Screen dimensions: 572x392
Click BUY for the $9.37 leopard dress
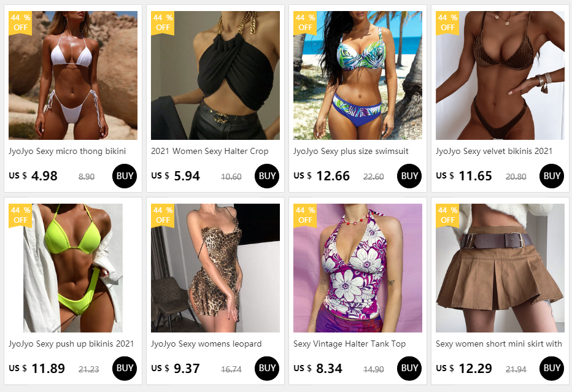point(266,368)
